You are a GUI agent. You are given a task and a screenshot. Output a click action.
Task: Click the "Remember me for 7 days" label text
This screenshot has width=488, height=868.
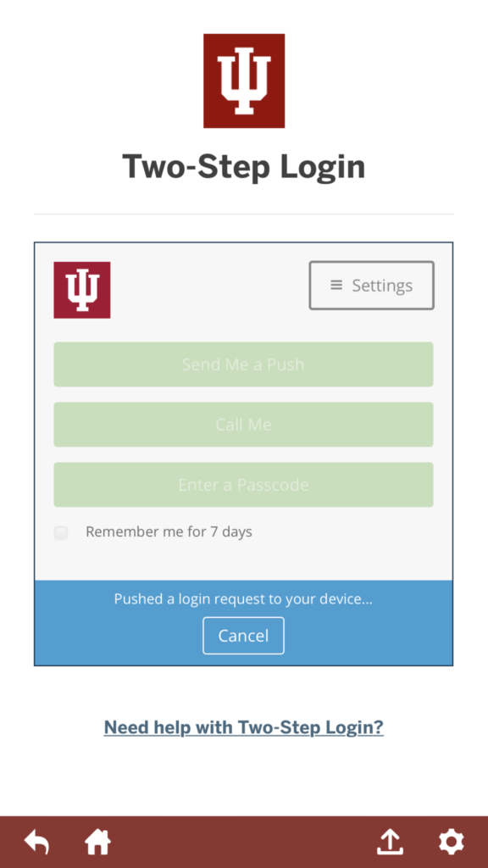[169, 532]
